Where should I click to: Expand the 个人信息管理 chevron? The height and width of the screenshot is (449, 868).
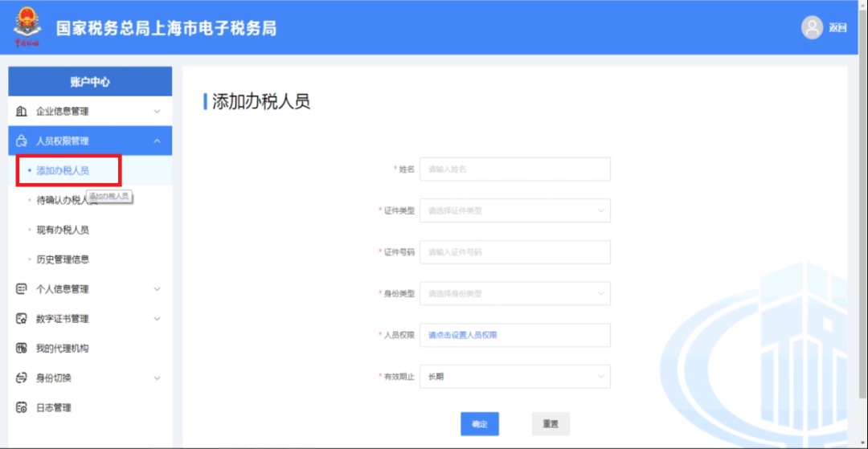pyautogui.click(x=158, y=289)
